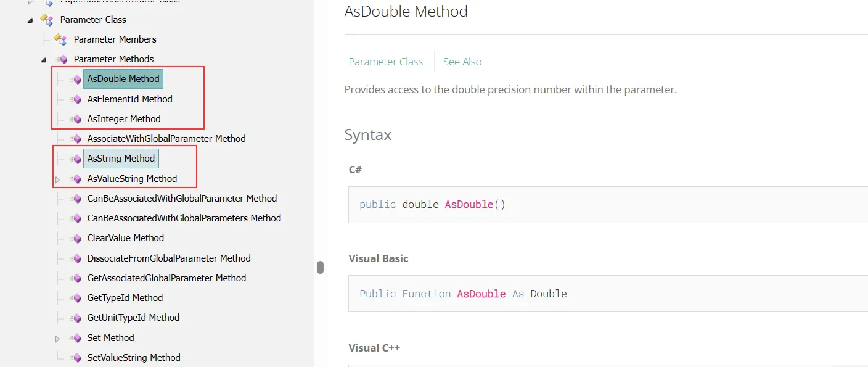Expand the Set Method node

click(x=58, y=339)
